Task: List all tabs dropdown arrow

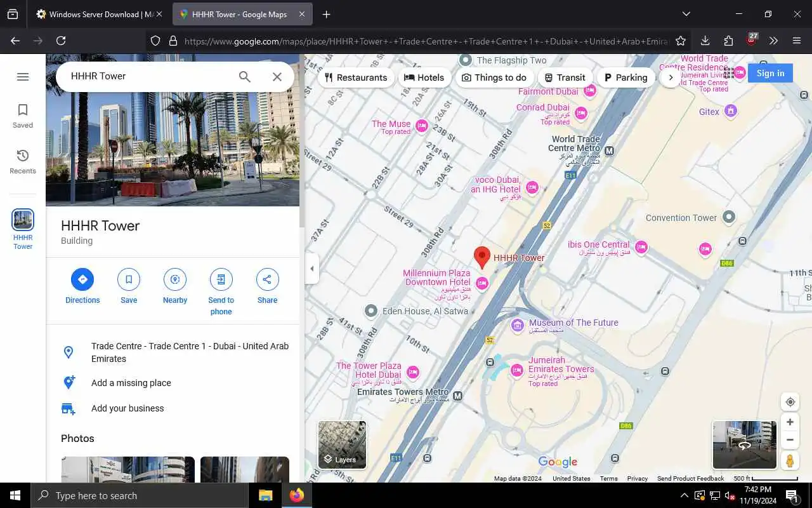Action: pos(686,14)
